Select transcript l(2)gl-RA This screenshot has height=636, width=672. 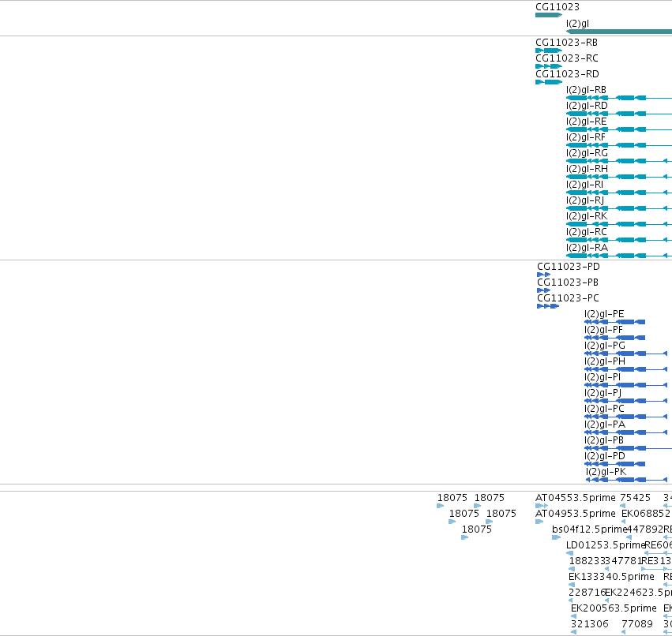pos(619,256)
